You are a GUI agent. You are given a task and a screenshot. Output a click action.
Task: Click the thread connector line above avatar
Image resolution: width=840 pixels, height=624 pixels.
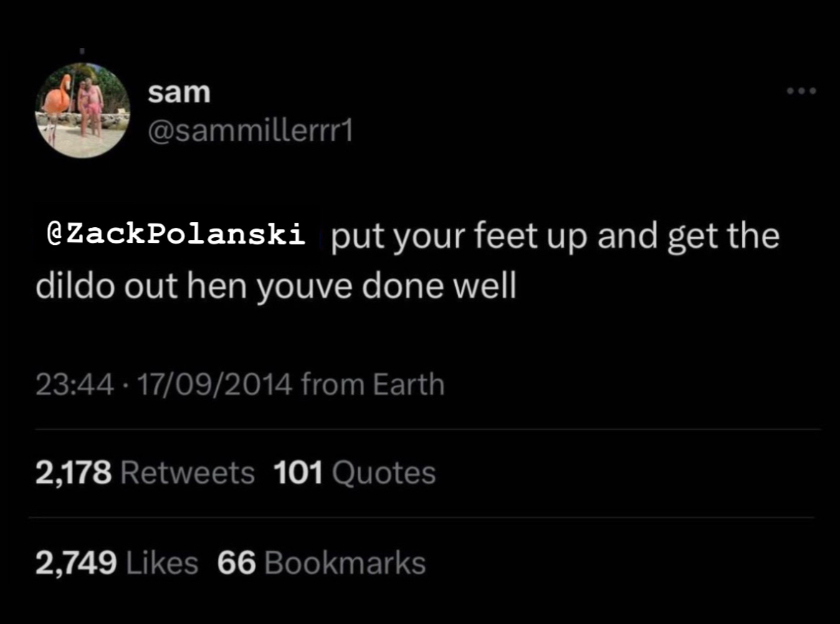coord(82,52)
